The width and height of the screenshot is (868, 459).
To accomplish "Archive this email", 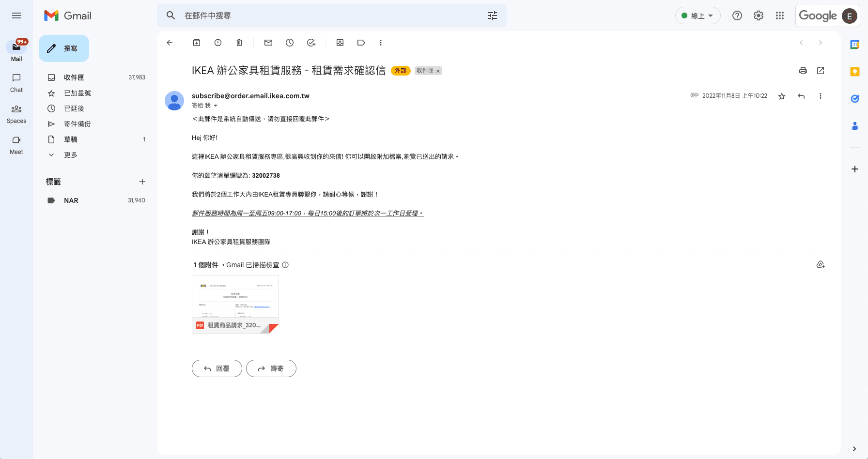I will click(x=197, y=43).
